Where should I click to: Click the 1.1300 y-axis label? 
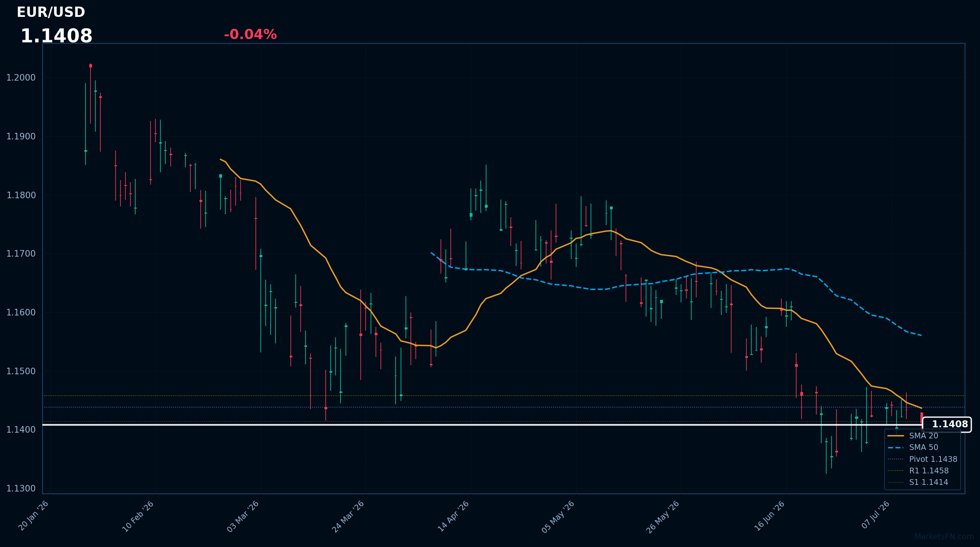click(21, 489)
